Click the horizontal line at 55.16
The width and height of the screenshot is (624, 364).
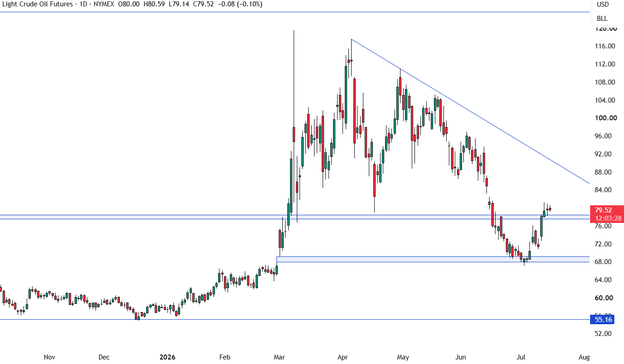pyautogui.click(x=294, y=319)
